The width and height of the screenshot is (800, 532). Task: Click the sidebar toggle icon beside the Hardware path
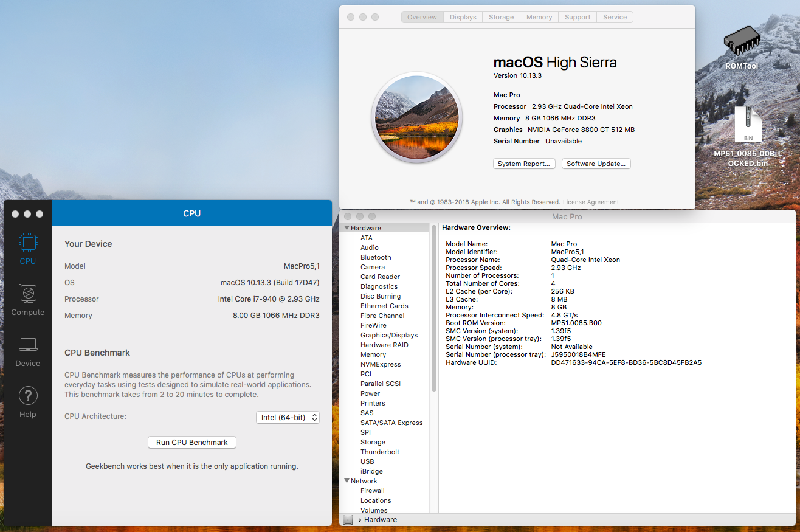[348, 520]
